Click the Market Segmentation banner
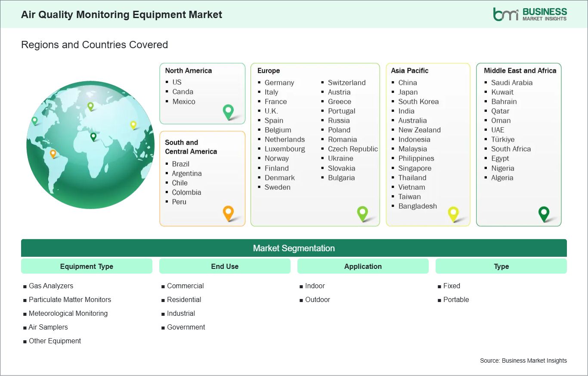This screenshot has width=588, height=376. [294, 248]
